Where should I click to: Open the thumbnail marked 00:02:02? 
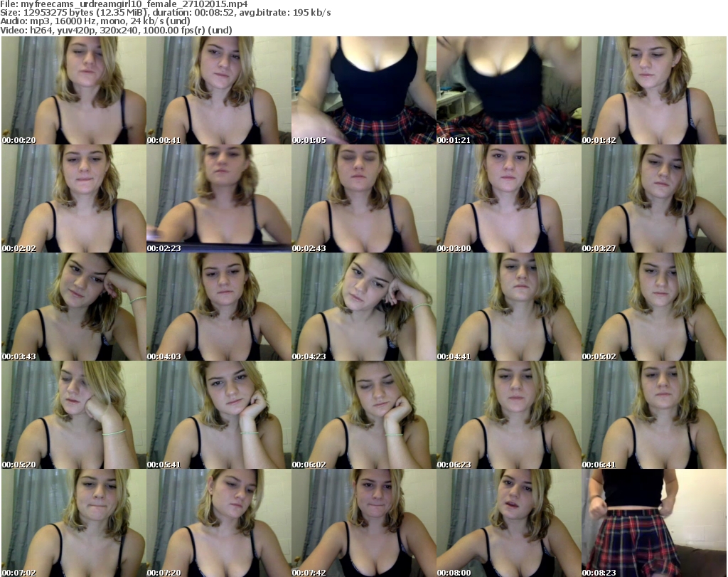coord(74,198)
